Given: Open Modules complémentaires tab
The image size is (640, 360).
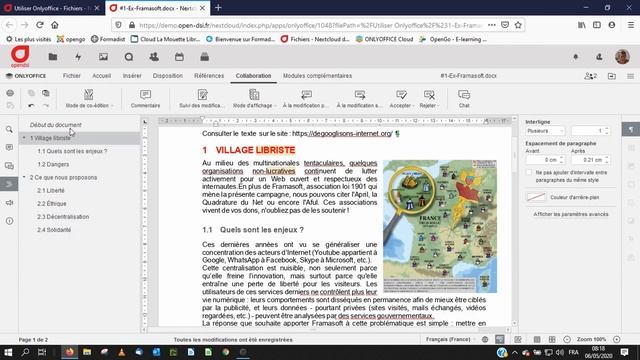Looking at the screenshot, I should 318,76.
